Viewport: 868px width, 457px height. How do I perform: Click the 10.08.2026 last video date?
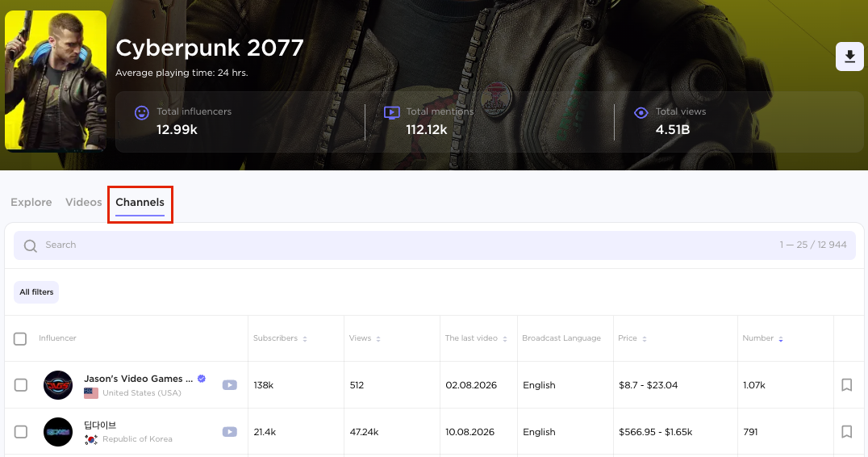click(x=470, y=431)
